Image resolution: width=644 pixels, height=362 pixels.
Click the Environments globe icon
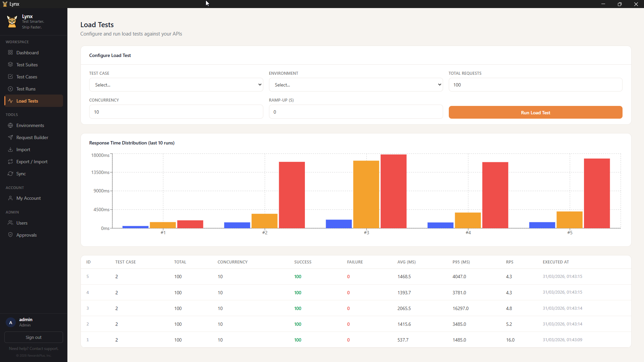coord(10,125)
